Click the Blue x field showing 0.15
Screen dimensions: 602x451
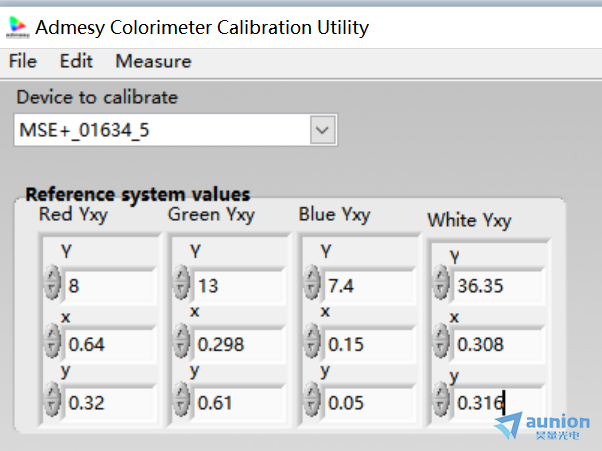[370, 344]
